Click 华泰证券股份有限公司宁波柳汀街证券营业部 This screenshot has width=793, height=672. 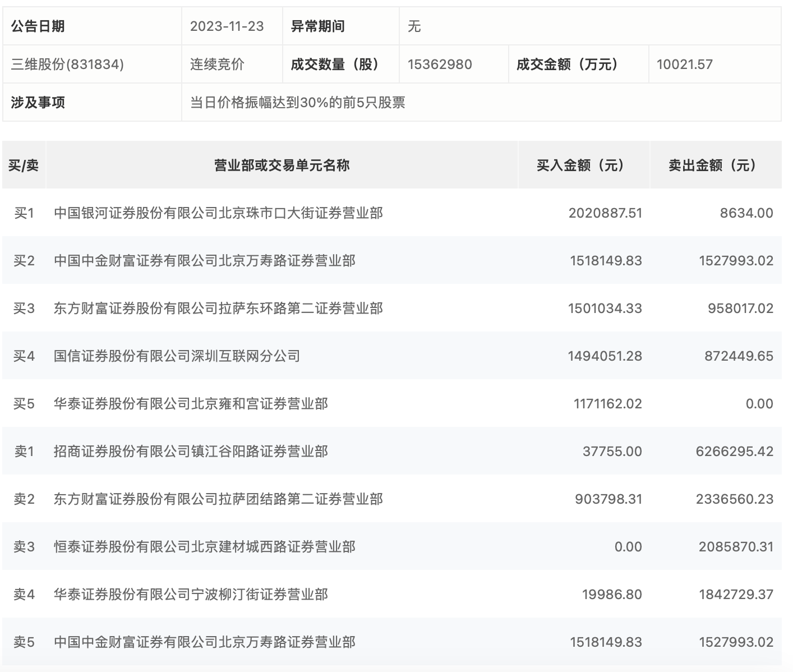pyautogui.click(x=191, y=595)
